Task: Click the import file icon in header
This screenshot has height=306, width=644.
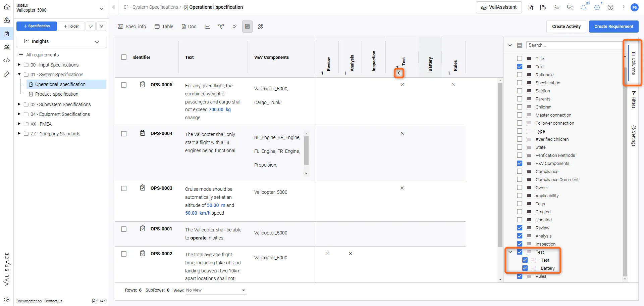Action: click(x=530, y=7)
